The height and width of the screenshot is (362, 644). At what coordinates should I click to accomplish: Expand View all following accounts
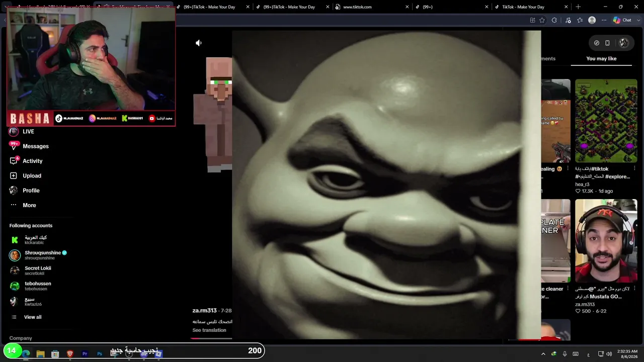coord(26,317)
